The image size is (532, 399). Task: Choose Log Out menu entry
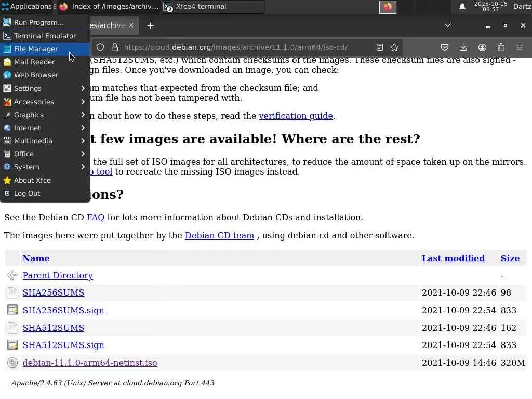pyautogui.click(x=27, y=193)
